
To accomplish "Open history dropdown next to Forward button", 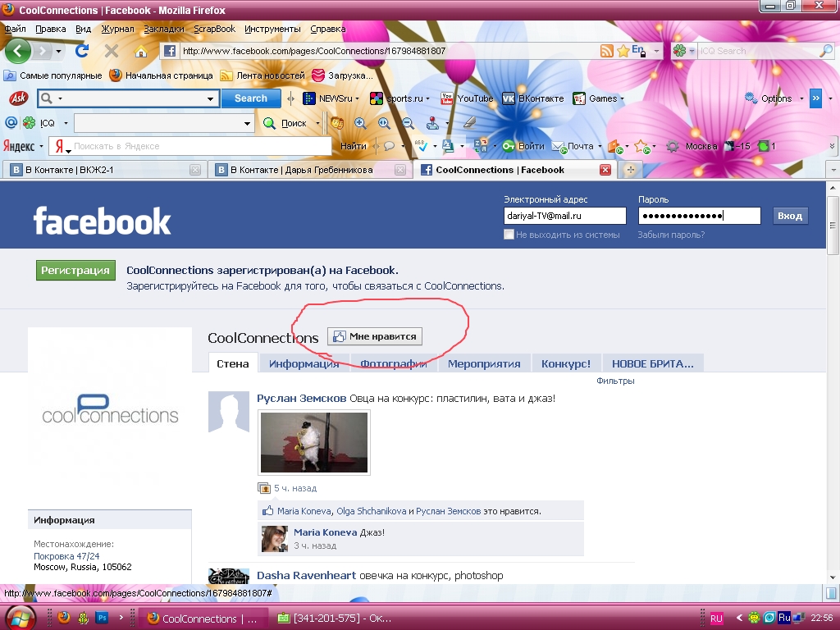I will pos(58,52).
